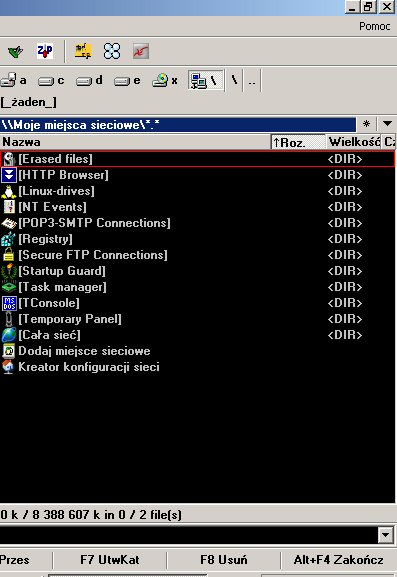Viewport: 397px width, 577px height.
Task: Select the [Erased files] entry text
Action: coord(56,159)
